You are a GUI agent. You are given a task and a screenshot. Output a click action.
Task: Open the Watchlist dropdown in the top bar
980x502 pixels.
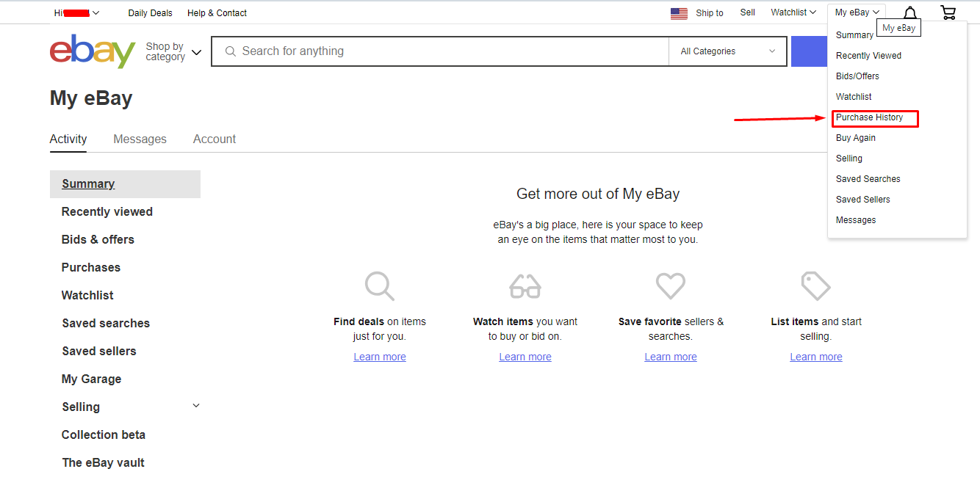[793, 12]
